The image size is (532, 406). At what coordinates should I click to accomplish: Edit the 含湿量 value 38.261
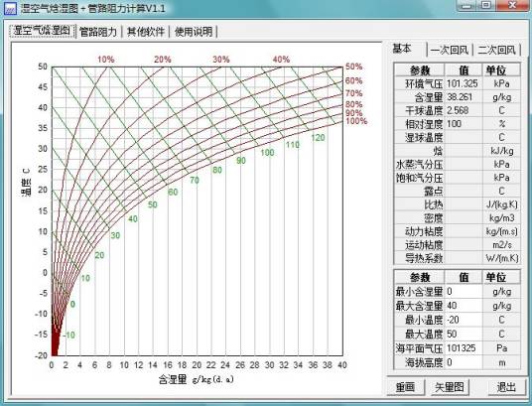[464, 97]
